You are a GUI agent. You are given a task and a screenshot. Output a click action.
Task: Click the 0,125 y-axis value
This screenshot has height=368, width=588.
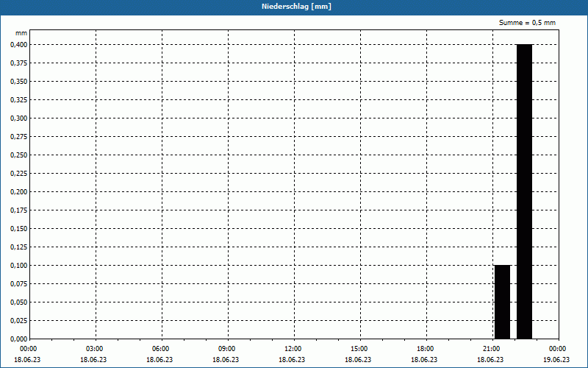tap(19, 247)
